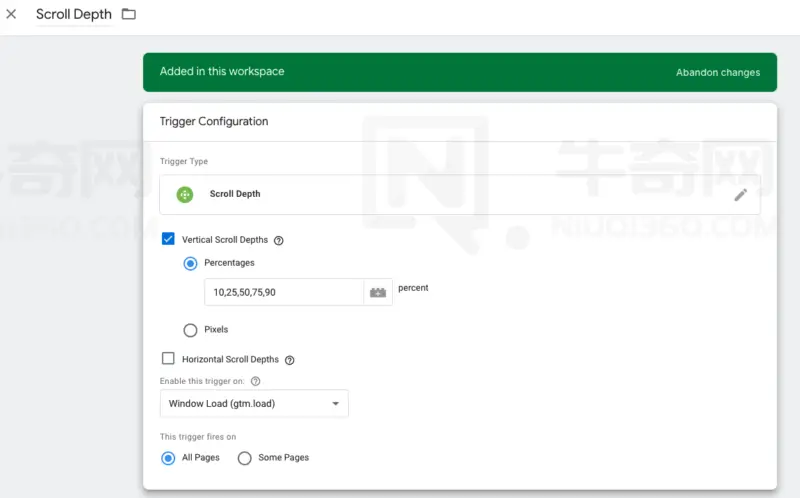800x498 pixels.
Task: Close the Scroll Depth trigger editor
Action: point(11,14)
